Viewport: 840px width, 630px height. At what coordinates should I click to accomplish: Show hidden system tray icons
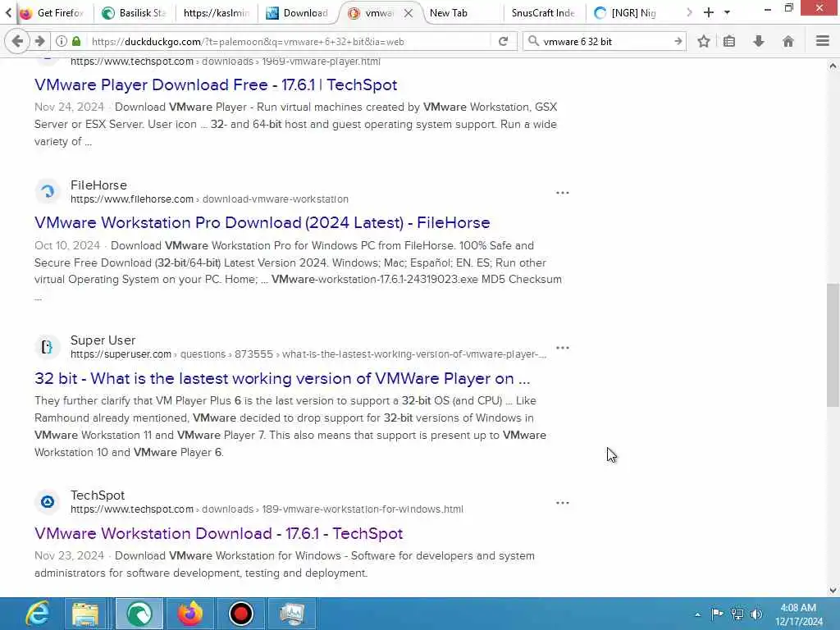[697, 614]
